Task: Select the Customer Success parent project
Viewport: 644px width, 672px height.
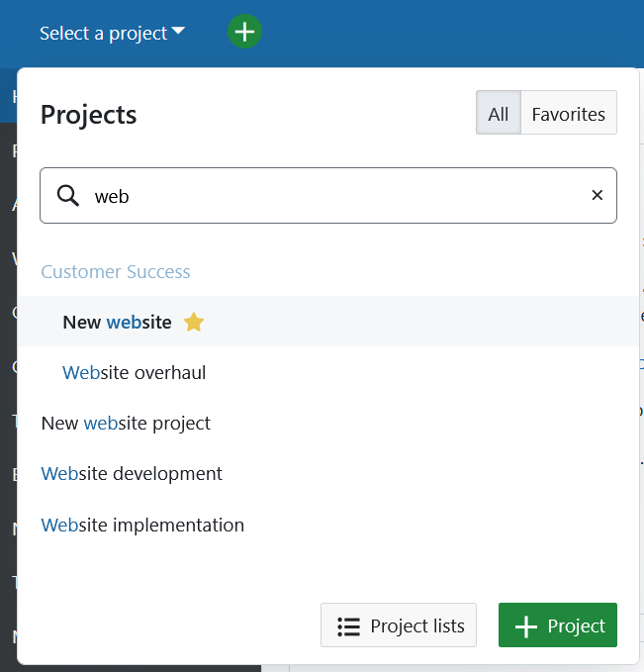Action: coord(116,271)
